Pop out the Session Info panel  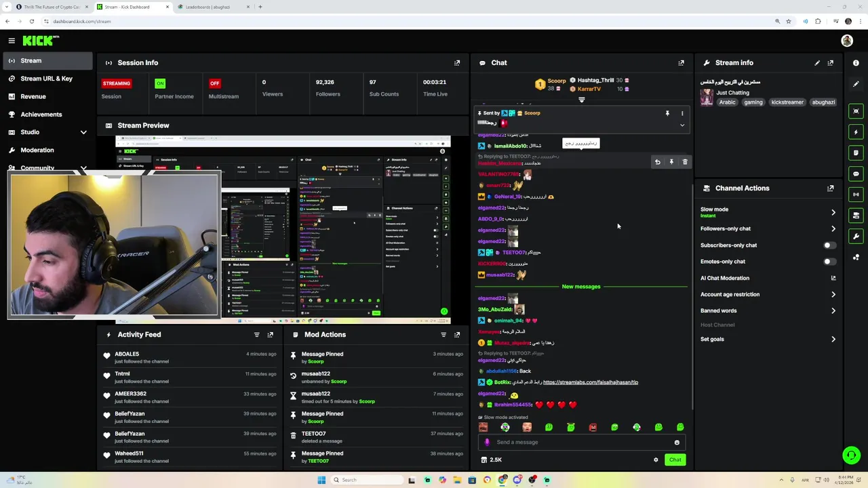coord(457,62)
